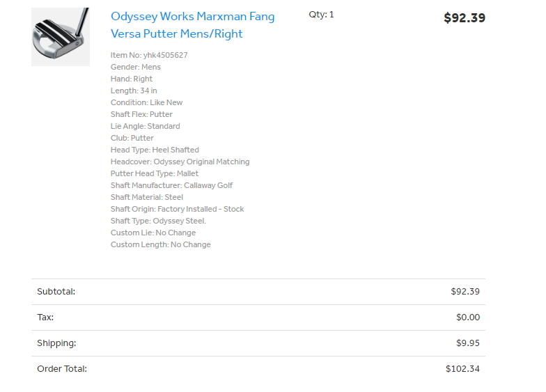Image resolution: width=546 pixels, height=392 pixels.
Task: Click the Custom Length: No Change line
Action: pyautogui.click(x=160, y=244)
